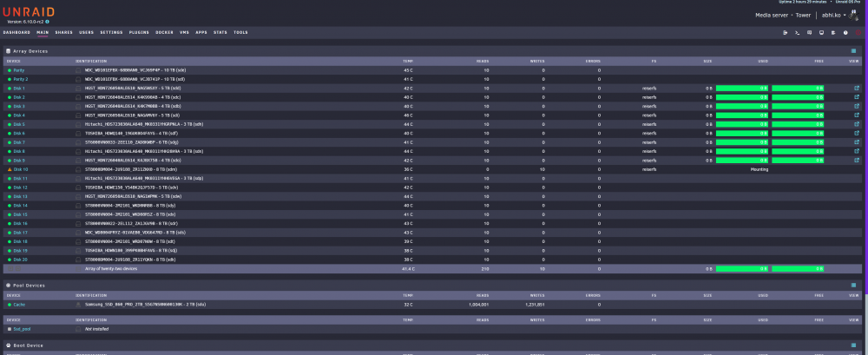This screenshot has height=355, width=868.
Task: Click Samsung SSD 860 PRO identification
Action: click(146, 305)
